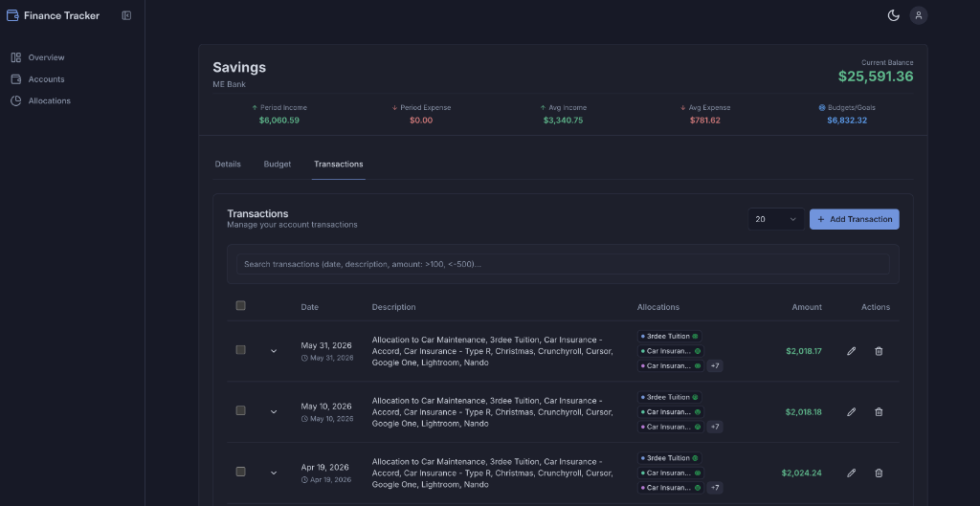Delete the May 31, 2026 transaction
Image resolution: width=980 pixels, height=506 pixels.
[x=879, y=351]
